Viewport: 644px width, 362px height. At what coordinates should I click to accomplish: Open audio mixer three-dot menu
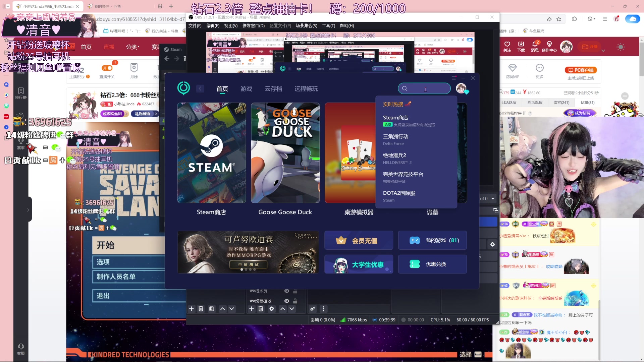pos(323,309)
